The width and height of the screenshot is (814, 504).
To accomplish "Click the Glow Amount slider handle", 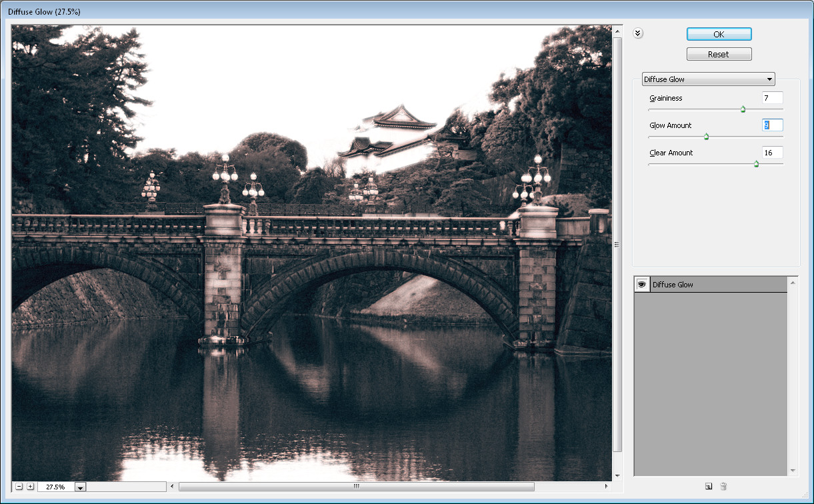I will [x=706, y=137].
